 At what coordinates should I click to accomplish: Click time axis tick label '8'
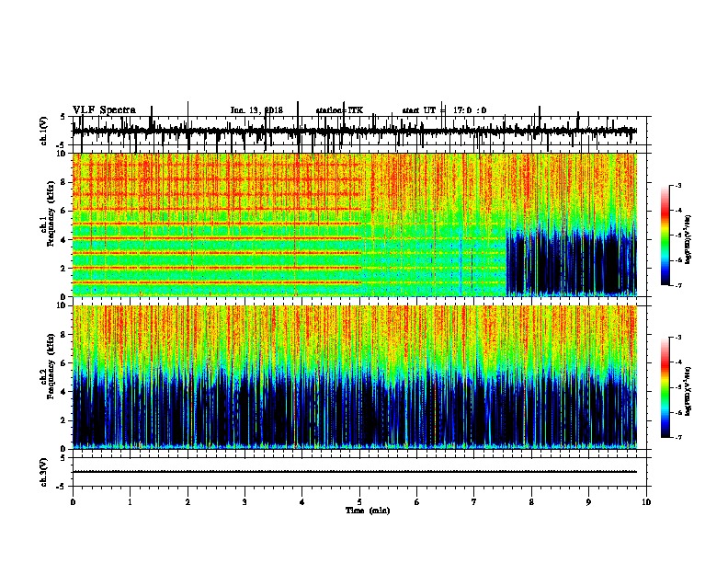click(x=531, y=501)
